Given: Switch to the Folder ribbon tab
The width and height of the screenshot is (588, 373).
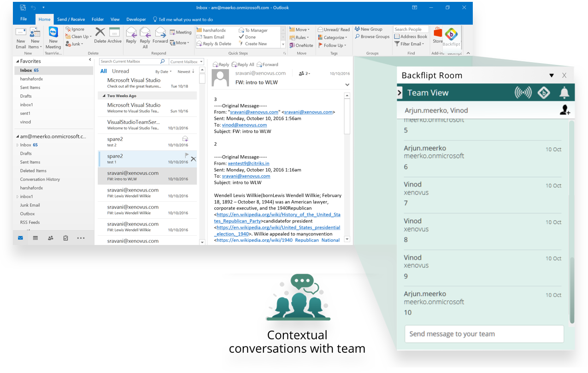Looking at the screenshot, I should click(x=98, y=19).
